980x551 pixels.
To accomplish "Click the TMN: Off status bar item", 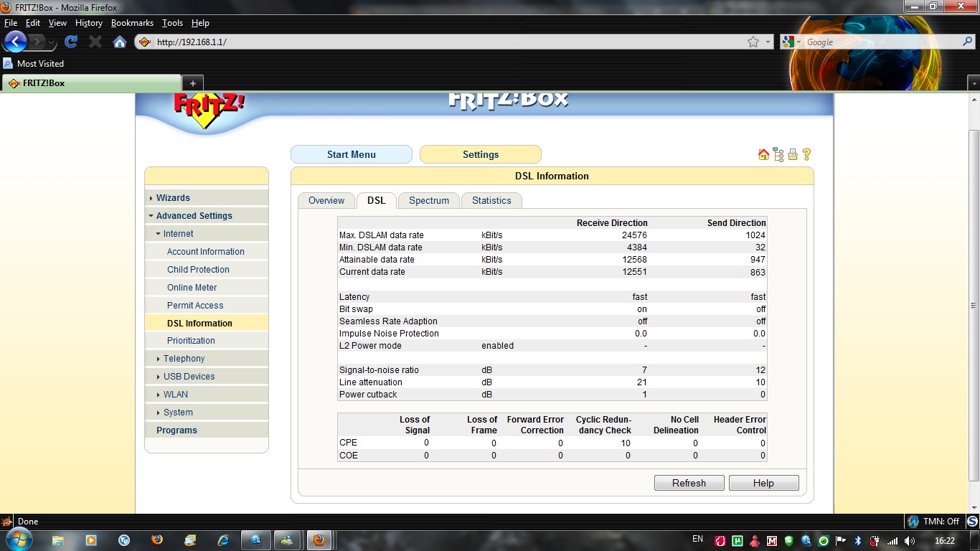I will tap(933, 522).
